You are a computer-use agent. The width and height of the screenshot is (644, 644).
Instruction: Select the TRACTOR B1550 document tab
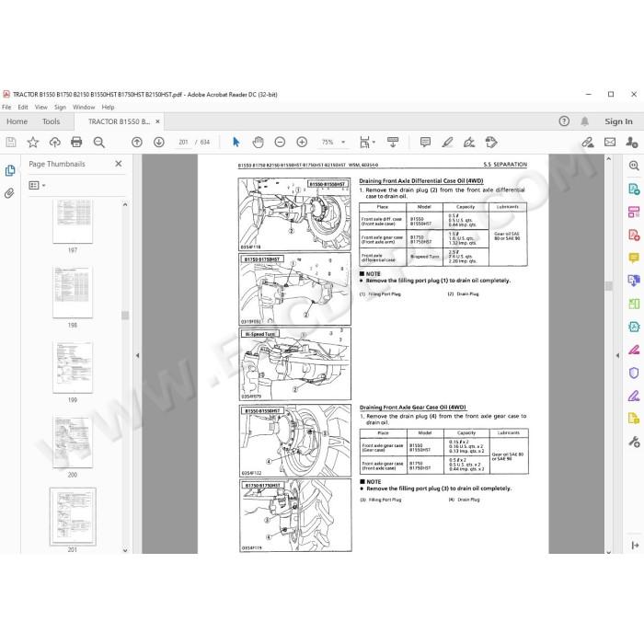(x=119, y=121)
